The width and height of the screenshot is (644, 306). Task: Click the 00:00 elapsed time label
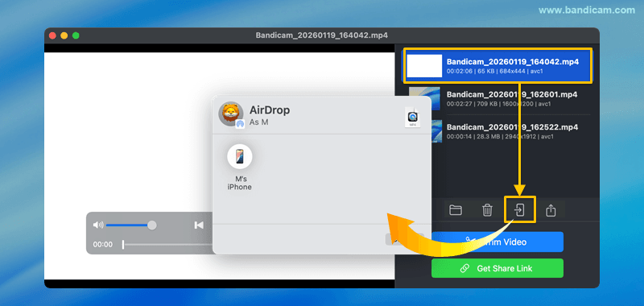pyautogui.click(x=103, y=244)
